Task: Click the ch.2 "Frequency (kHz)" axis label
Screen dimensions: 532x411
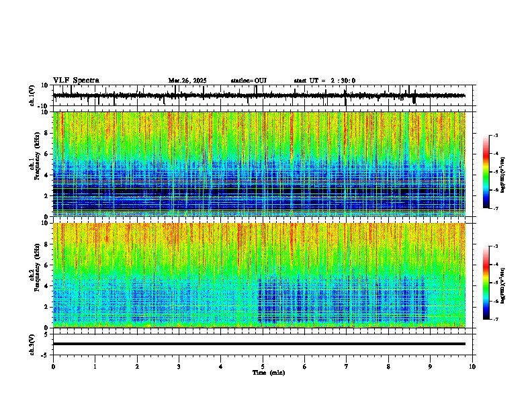Action: (x=36, y=267)
